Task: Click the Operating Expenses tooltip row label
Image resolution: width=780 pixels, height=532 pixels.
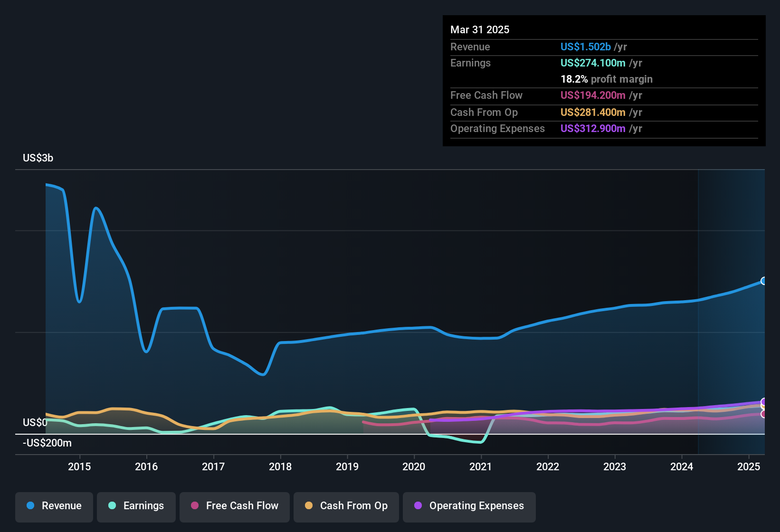Action: [x=497, y=128]
